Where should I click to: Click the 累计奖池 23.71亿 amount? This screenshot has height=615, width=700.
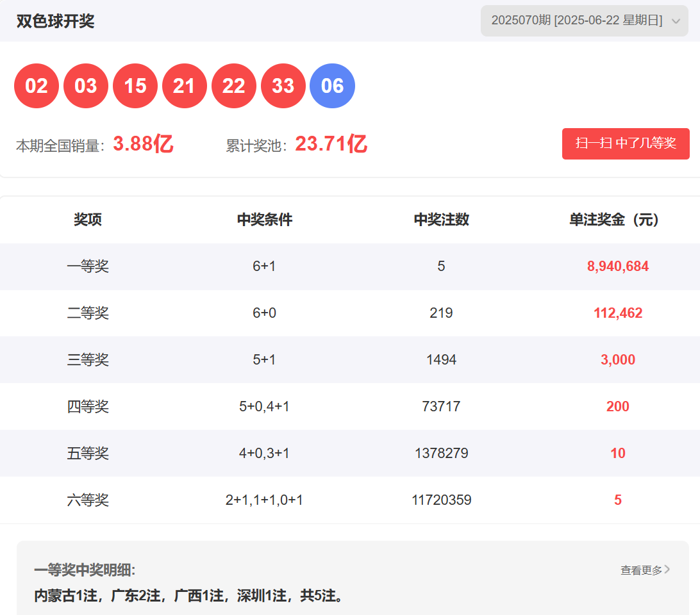point(331,144)
